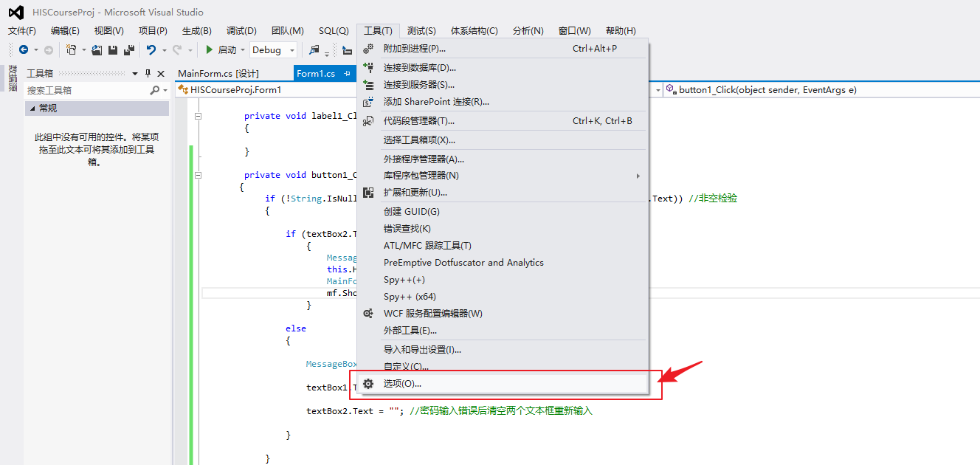Screen dimensions: 980x465
Task: Select 选项(O)... from the tools menu
Action: point(502,384)
